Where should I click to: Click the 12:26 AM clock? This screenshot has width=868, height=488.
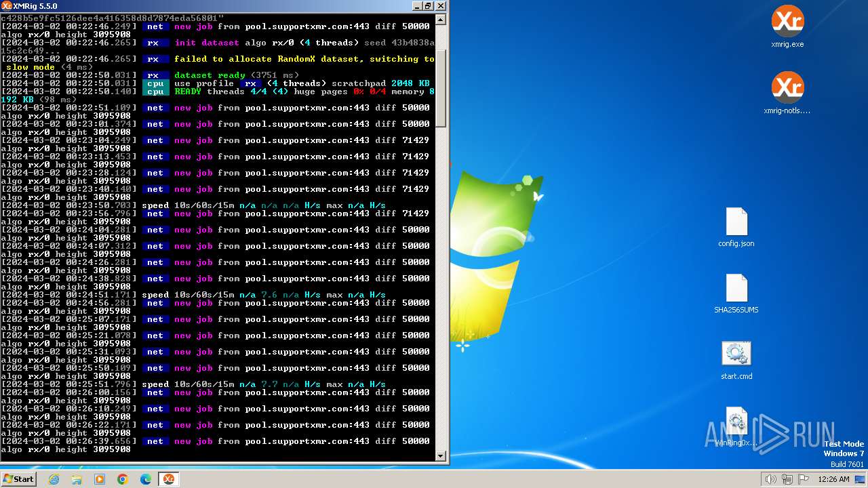pos(833,479)
